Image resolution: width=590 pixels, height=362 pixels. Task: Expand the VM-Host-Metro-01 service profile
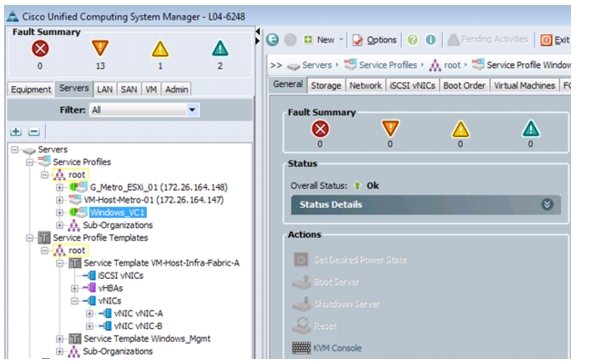click(x=59, y=200)
